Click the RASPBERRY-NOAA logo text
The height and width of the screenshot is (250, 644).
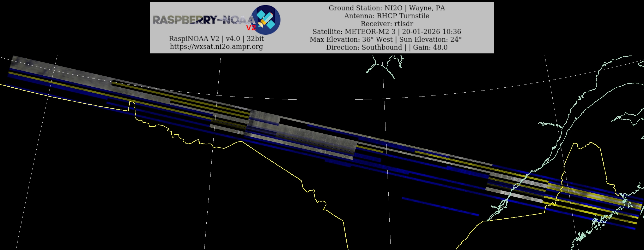pos(203,20)
